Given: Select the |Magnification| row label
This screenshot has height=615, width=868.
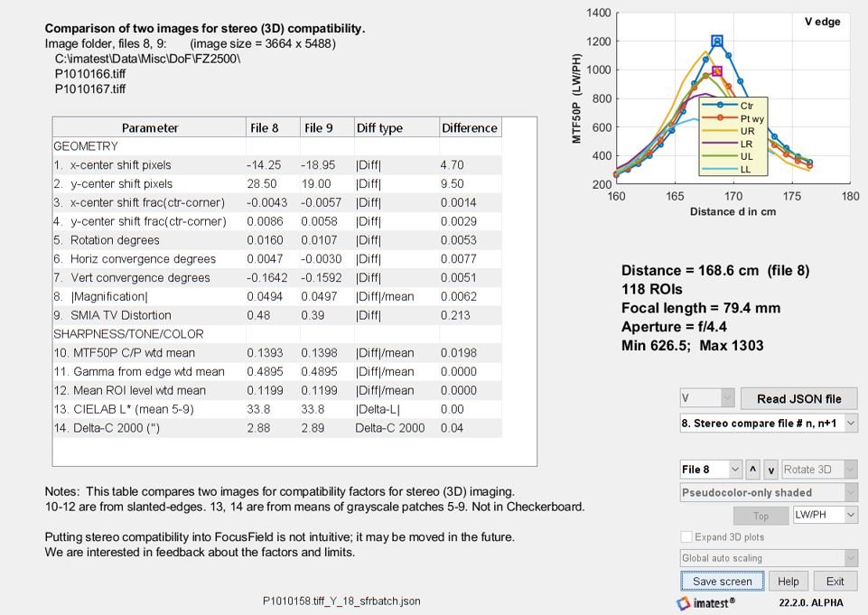Looking at the screenshot, I should (101, 297).
